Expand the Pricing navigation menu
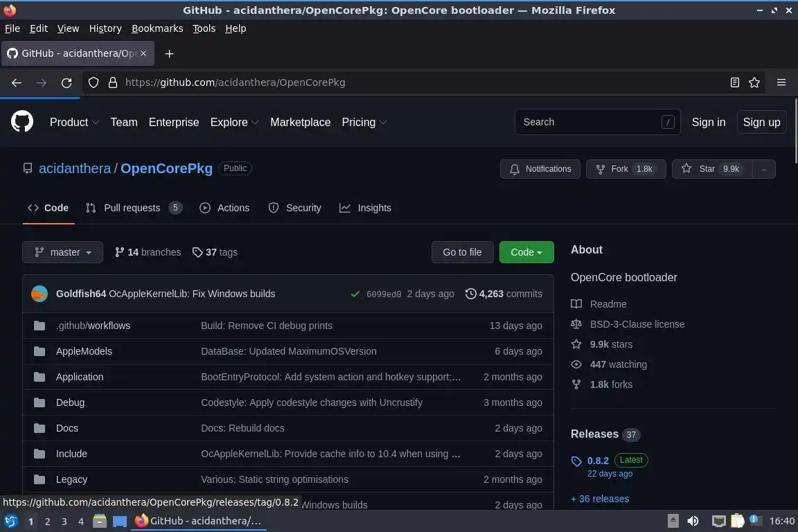This screenshot has width=798, height=532. 364,122
